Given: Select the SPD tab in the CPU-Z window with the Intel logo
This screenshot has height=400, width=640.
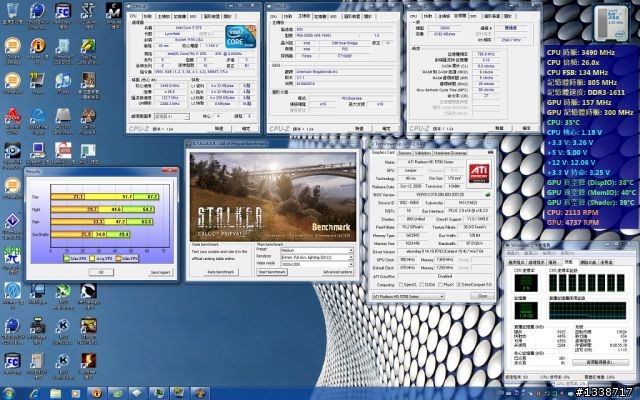Looking at the screenshot, I should click(193, 16).
